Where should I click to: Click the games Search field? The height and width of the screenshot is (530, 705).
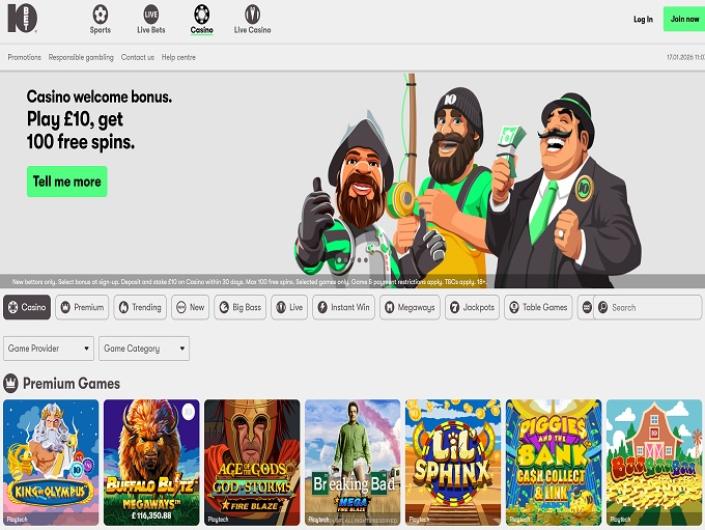(x=650, y=307)
